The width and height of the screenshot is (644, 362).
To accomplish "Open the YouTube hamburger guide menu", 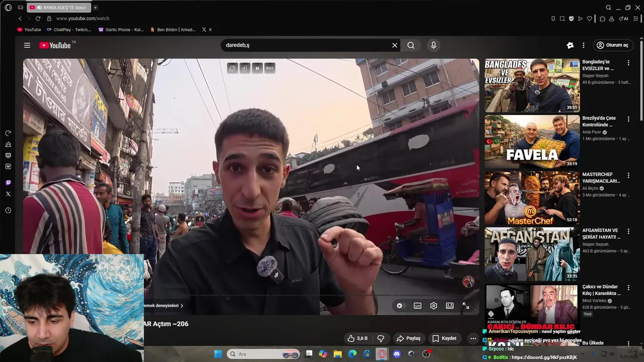I will pyautogui.click(x=27, y=45).
